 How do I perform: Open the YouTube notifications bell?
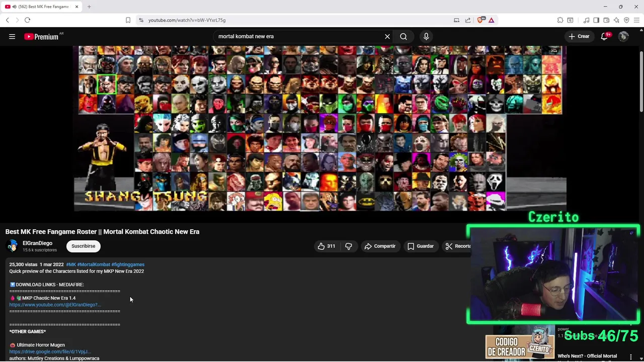[x=604, y=36]
